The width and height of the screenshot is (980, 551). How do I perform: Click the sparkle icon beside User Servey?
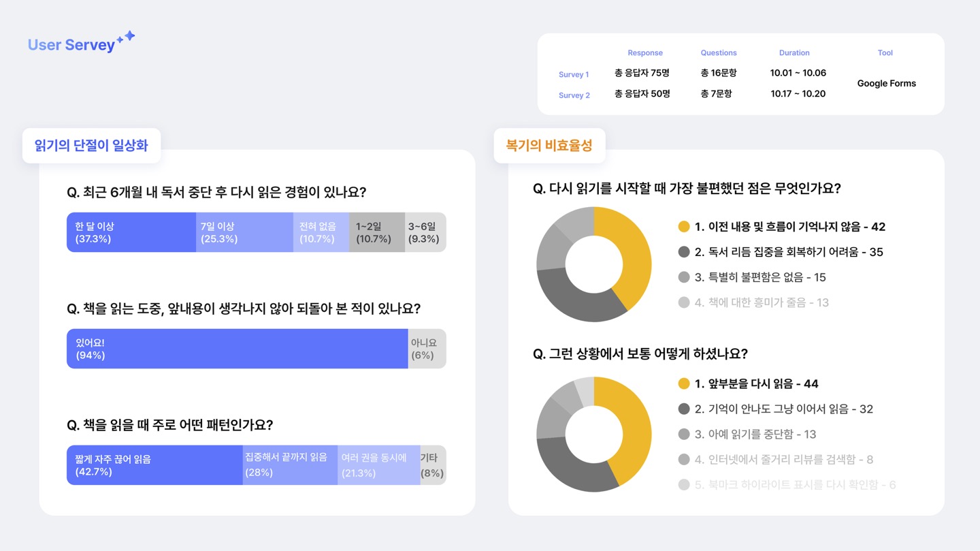pyautogui.click(x=126, y=37)
